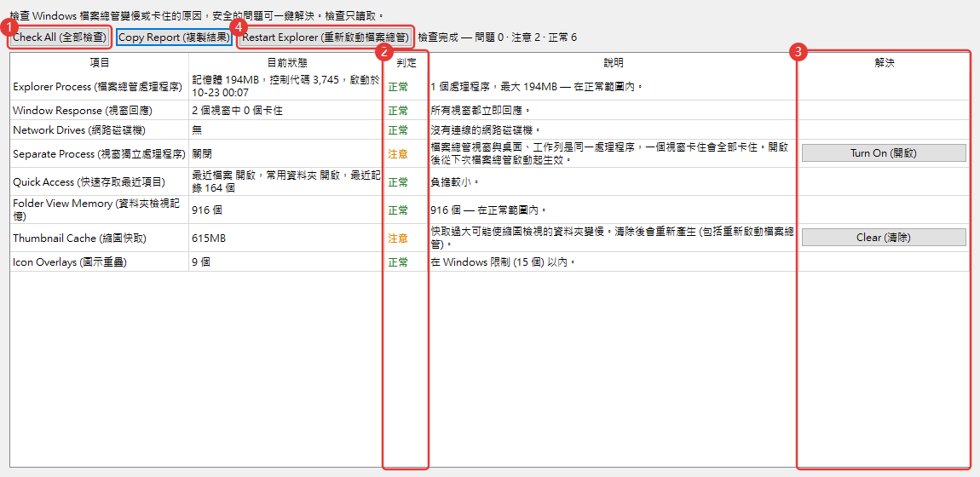Click the 記憶體 194MB status cell
The width and height of the screenshot is (980, 477).
[287, 86]
